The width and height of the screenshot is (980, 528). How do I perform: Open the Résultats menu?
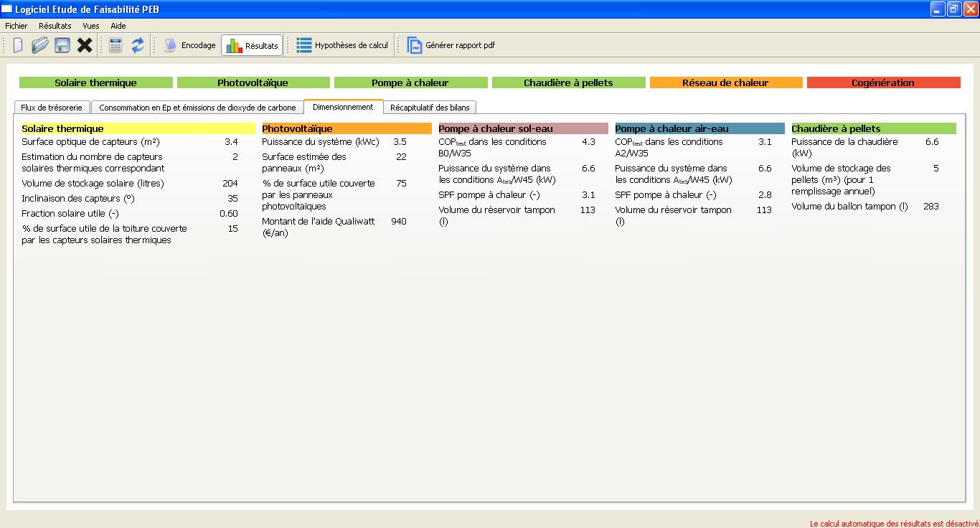55,26
